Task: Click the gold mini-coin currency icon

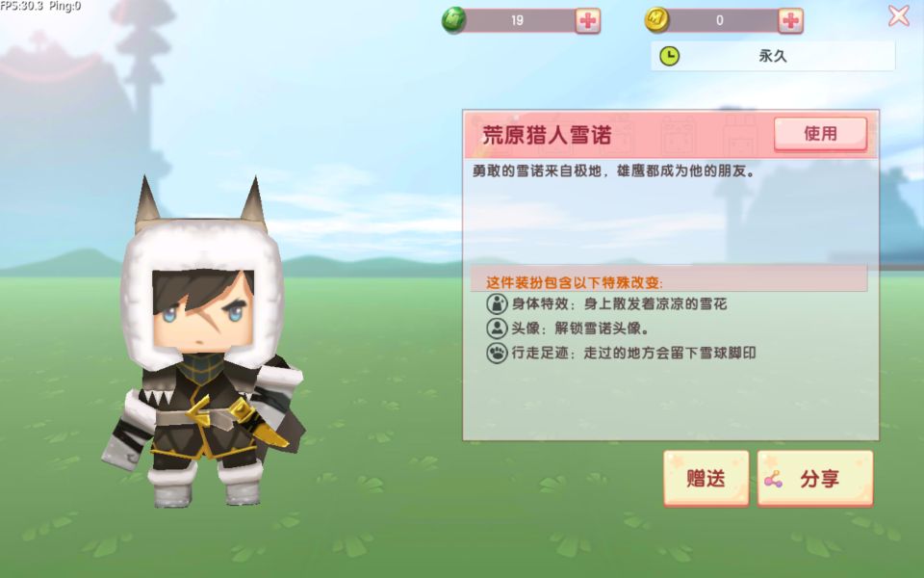Action: 657,20
